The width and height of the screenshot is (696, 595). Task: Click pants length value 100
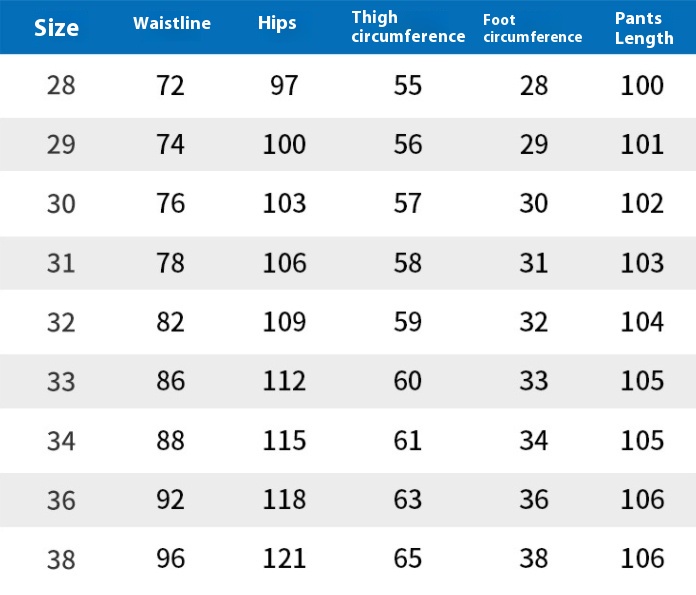click(642, 86)
